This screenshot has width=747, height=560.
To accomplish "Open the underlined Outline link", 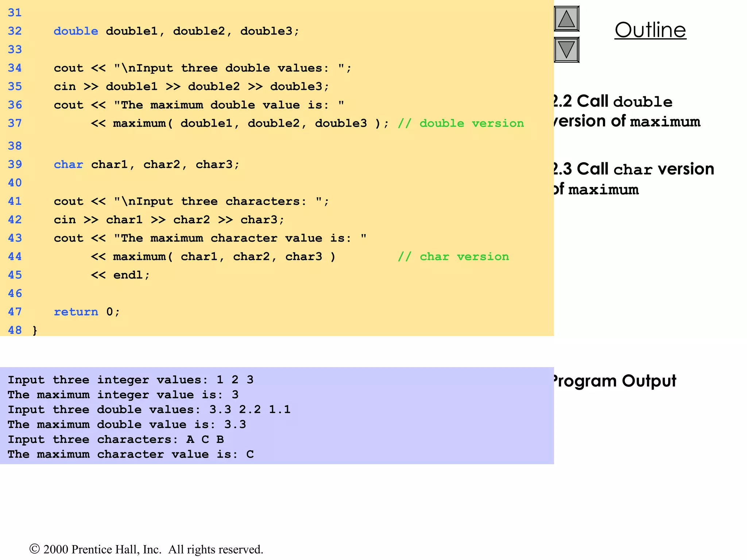I will point(650,30).
